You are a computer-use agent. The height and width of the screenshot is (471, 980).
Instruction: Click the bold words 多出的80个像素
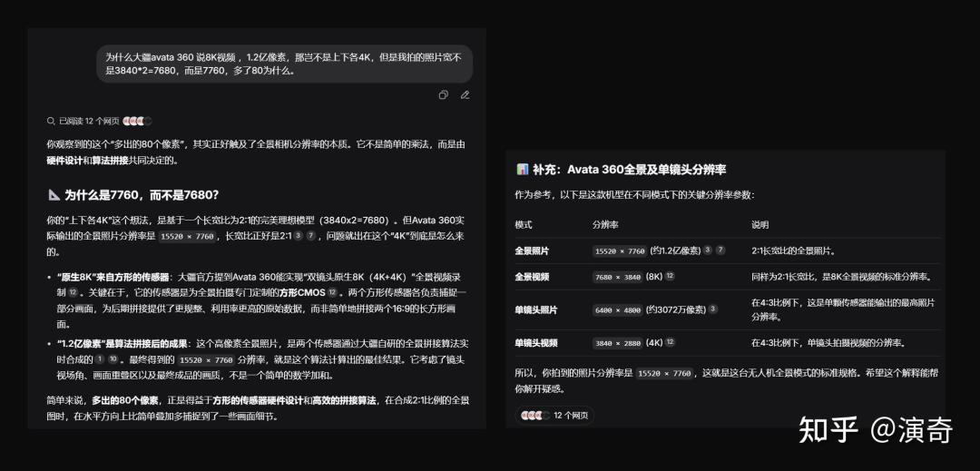125,400
